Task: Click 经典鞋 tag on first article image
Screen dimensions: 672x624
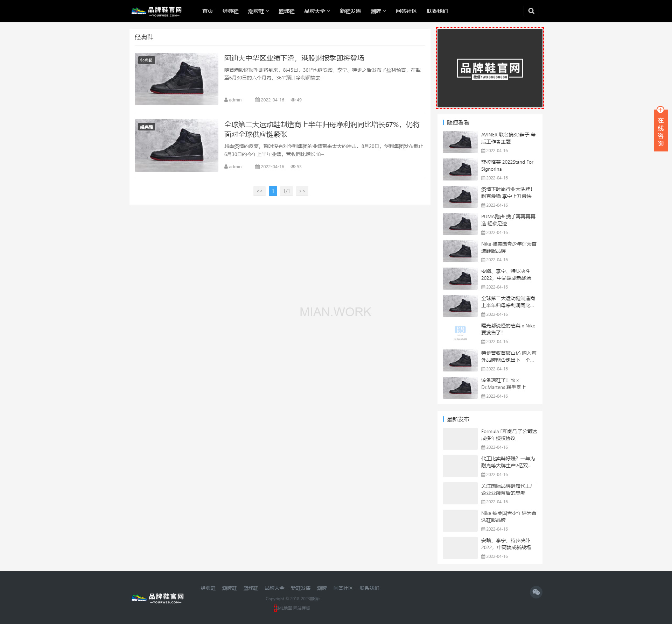Action: click(x=146, y=60)
